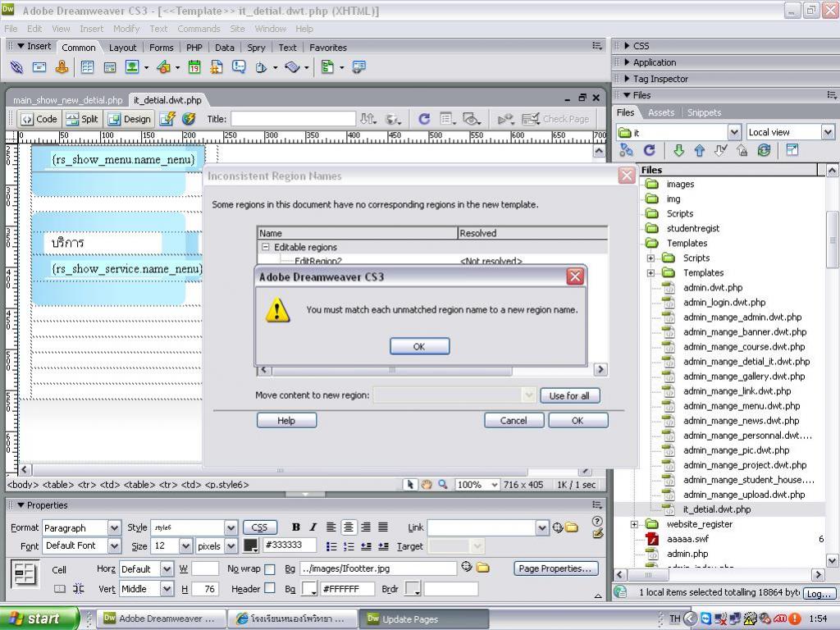Switch to Split view
The height and width of the screenshot is (630, 840).
83,119
